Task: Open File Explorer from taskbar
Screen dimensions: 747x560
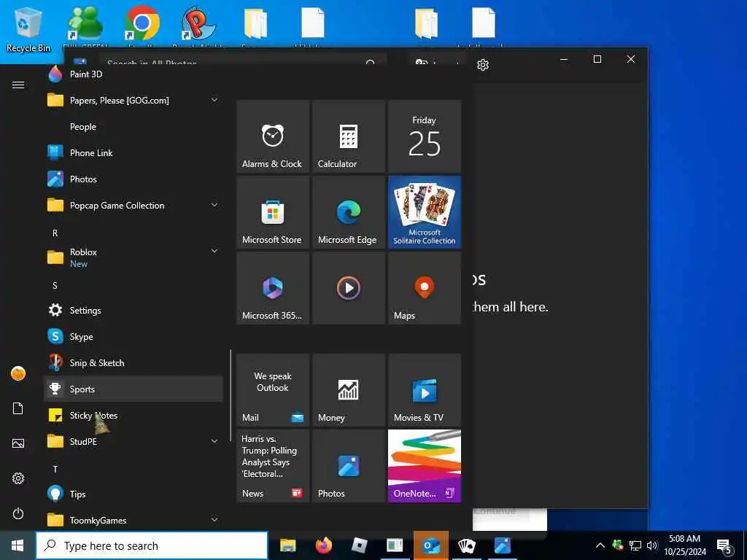Action: (x=287, y=545)
